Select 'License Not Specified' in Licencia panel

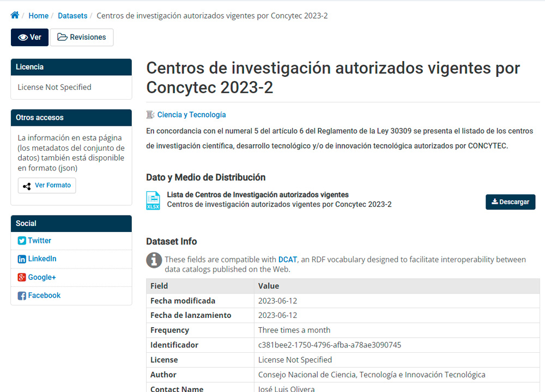point(55,87)
